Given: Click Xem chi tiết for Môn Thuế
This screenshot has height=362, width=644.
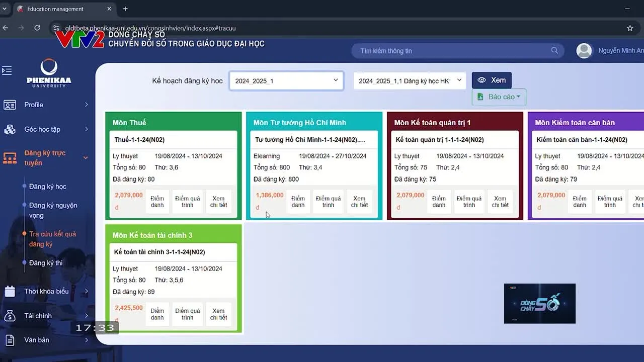Looking at the screenshot, I should coord(218,202).
